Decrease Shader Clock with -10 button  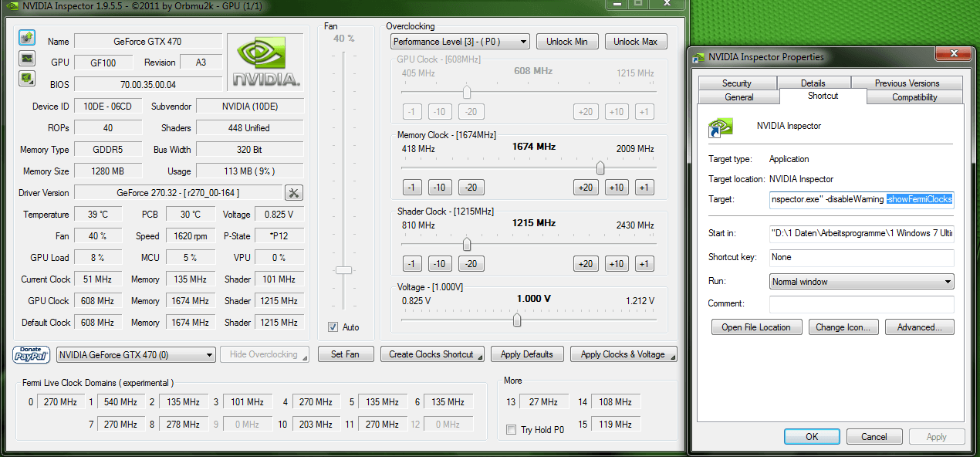440,264
